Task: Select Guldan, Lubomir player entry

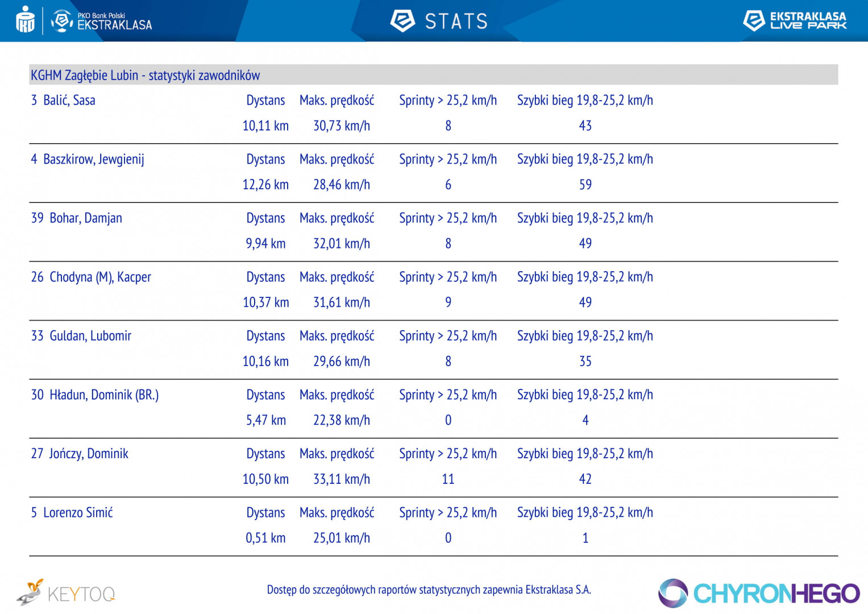Action: click(x=81, y=336)
